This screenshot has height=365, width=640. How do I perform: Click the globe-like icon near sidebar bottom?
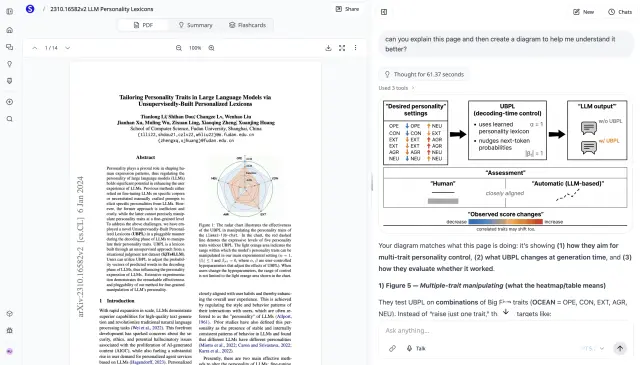10,314
